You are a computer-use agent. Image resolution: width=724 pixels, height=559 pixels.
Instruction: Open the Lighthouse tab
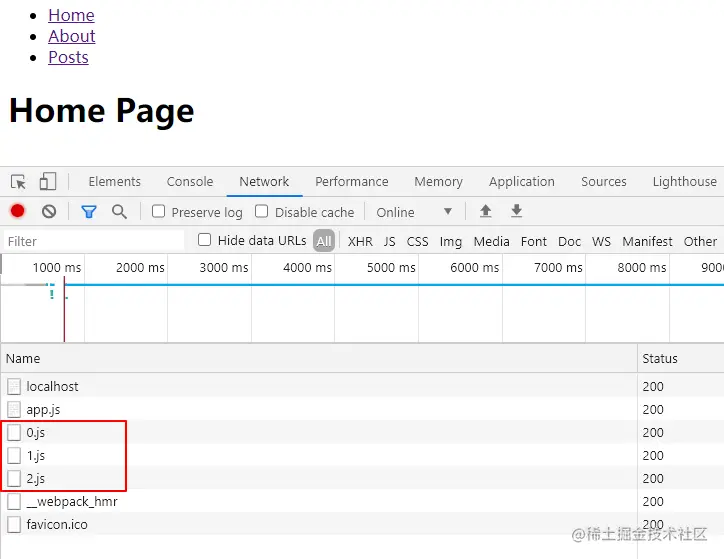(x=685, y=181)
